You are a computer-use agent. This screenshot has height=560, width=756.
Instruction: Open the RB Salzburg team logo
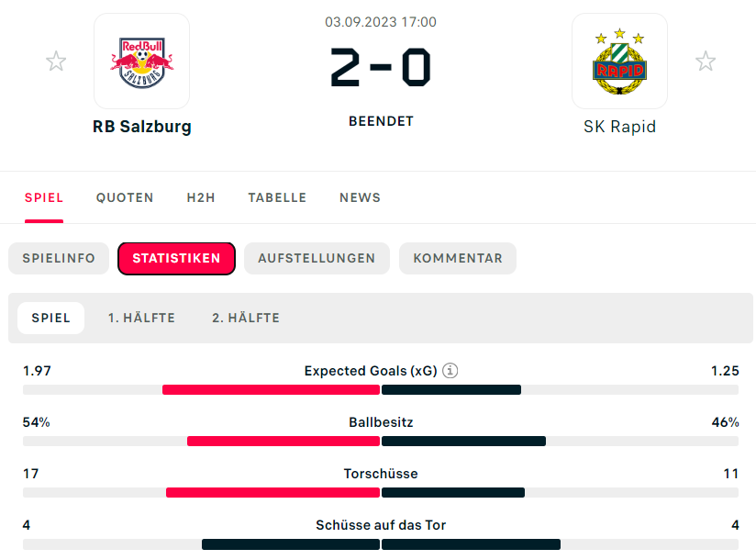tap(141, 62)
